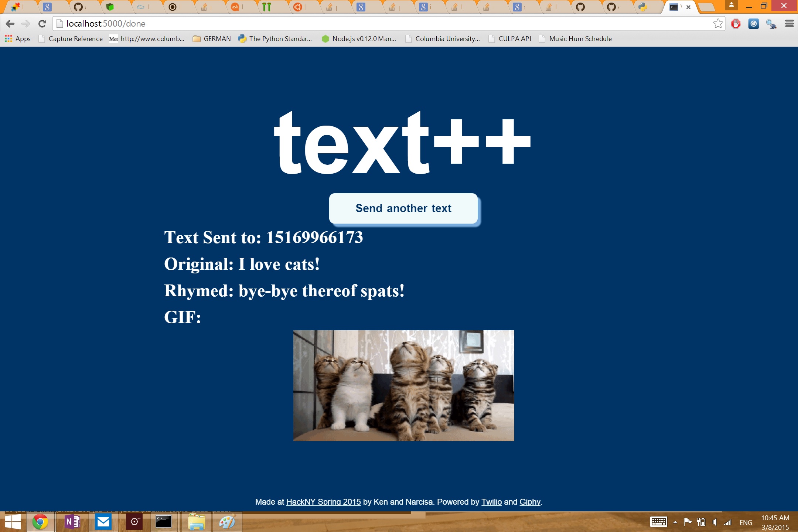798x532 pixels.
Task: Expand the GERMAN bookmarks folder
Action: [212, 39]
